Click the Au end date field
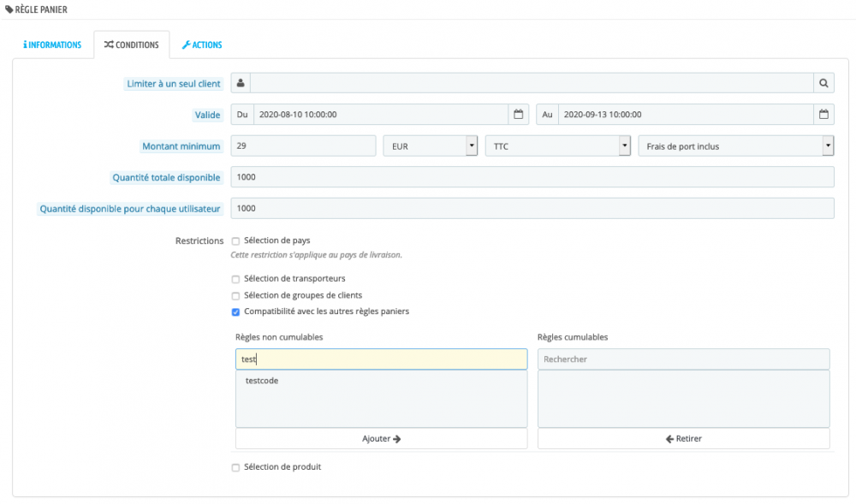856x504 pixels. pyautogui.click(x=686, y=115)
